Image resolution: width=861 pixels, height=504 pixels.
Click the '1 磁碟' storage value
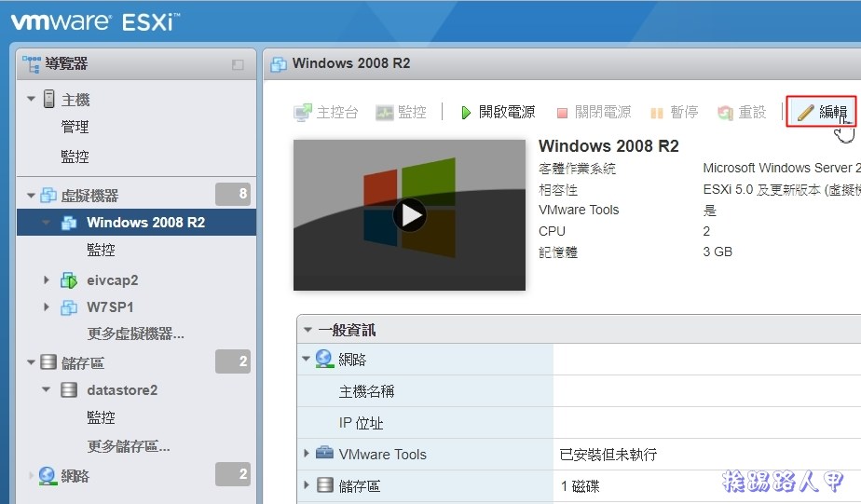[x=580, y=486]
